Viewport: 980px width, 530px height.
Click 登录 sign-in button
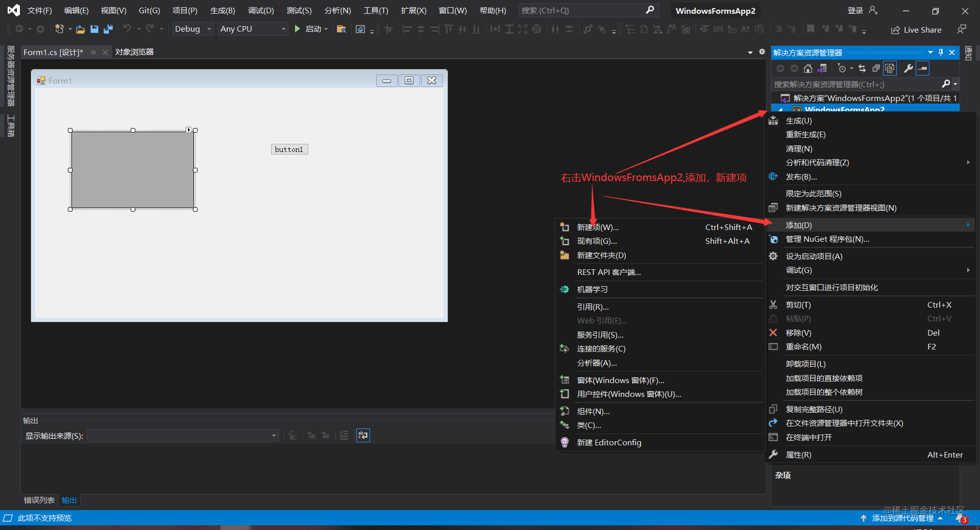pos(863,10)
